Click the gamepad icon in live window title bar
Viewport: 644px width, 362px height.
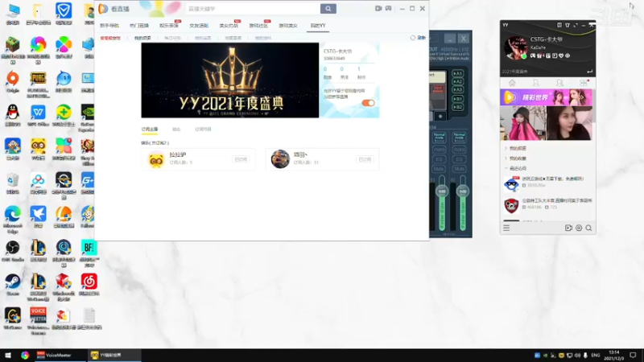(x=388, y=8)
